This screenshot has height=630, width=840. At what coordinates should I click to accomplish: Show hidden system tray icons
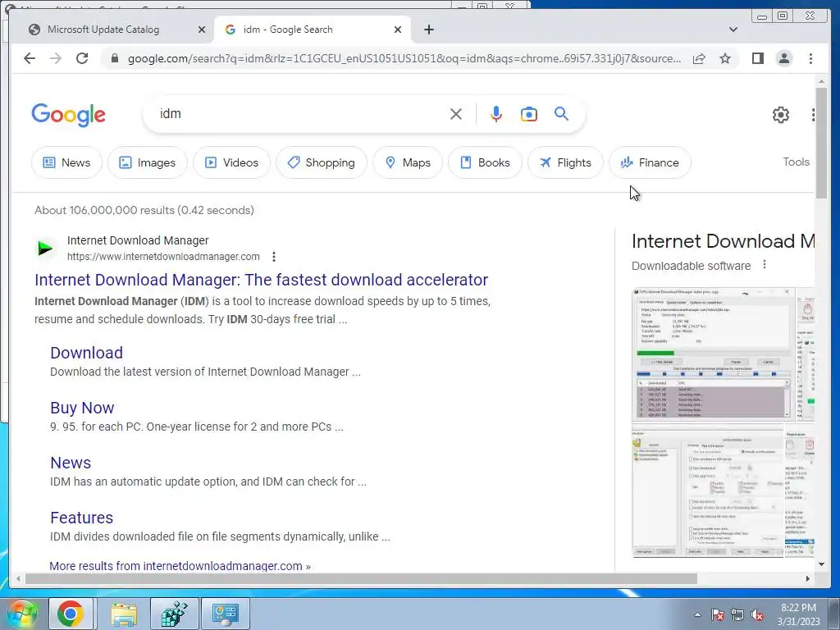point(697,614)
